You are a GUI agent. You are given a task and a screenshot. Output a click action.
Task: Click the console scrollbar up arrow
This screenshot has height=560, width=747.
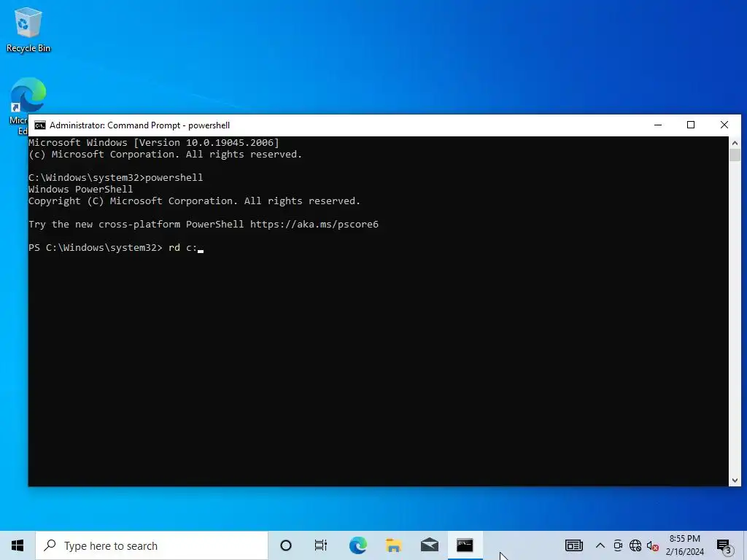[735, 142]
